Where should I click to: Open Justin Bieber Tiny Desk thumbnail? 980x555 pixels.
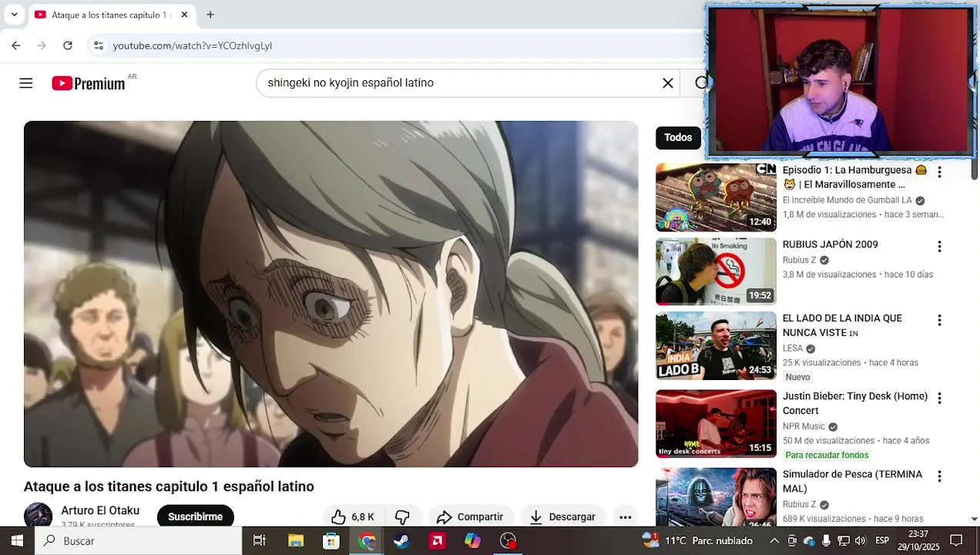716,424
